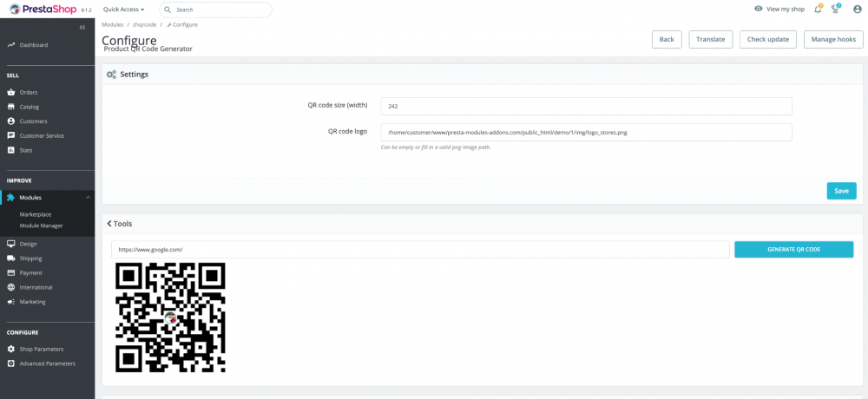Click the Design menu label
Image resolution: width=868 pixels, height=399 pixels.
click(29, 244)
